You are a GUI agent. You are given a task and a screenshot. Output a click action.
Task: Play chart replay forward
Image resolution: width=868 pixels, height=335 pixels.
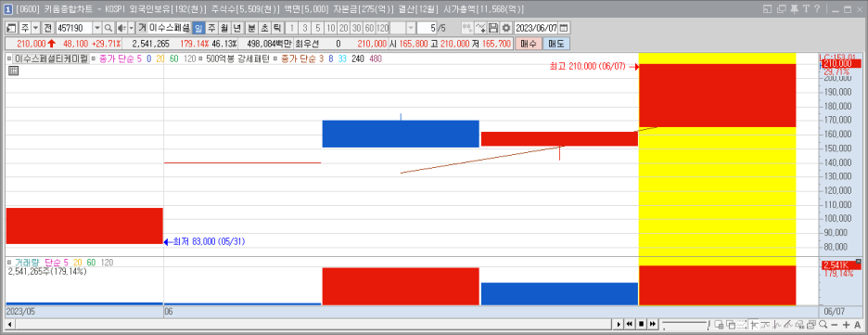(619, 325)
